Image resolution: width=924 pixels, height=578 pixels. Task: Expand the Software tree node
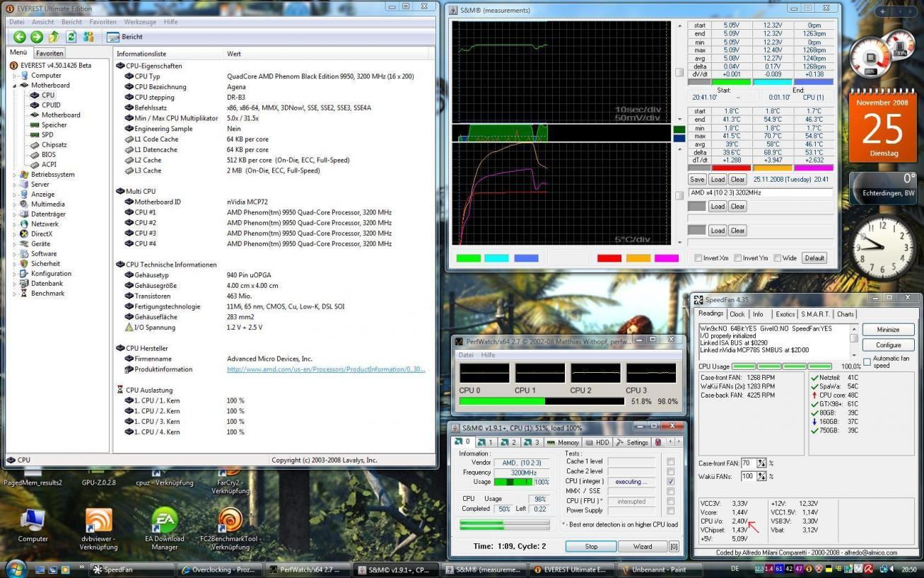14,253
